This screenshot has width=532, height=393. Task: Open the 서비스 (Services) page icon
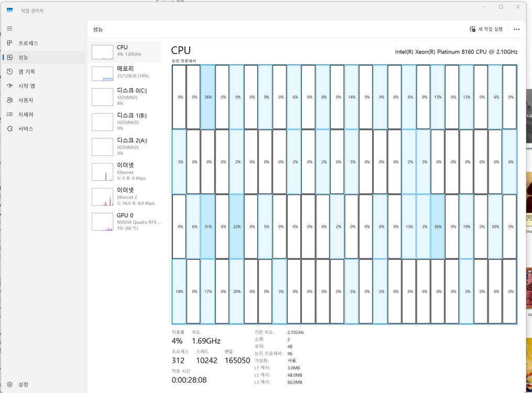coord(9,129)
